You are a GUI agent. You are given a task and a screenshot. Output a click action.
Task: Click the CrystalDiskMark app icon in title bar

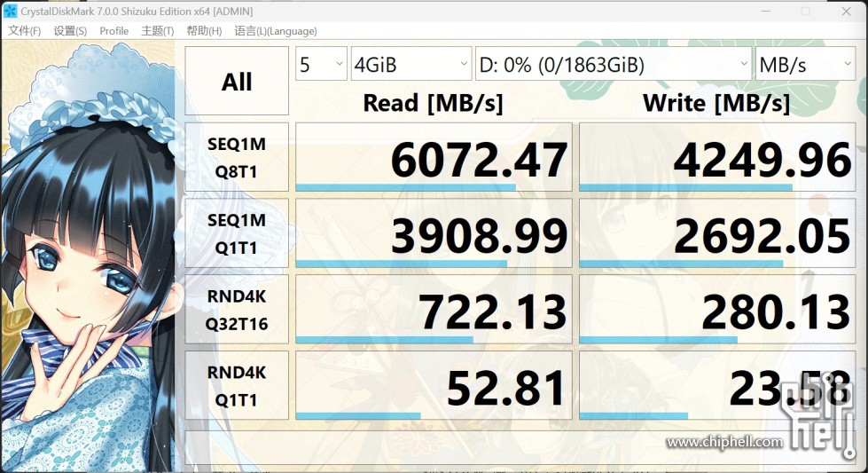(x=10, y=11)
